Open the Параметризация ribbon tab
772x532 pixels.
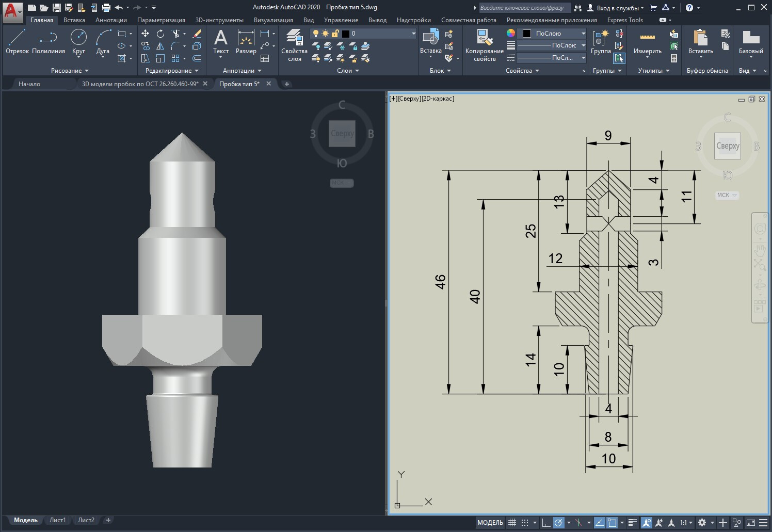[x=161, y=20]
